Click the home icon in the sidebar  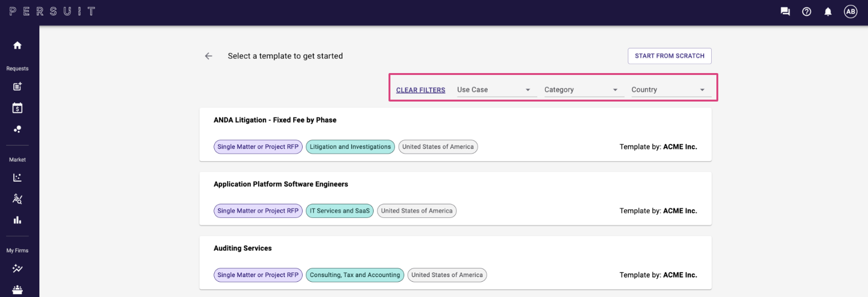coord(18,46)
